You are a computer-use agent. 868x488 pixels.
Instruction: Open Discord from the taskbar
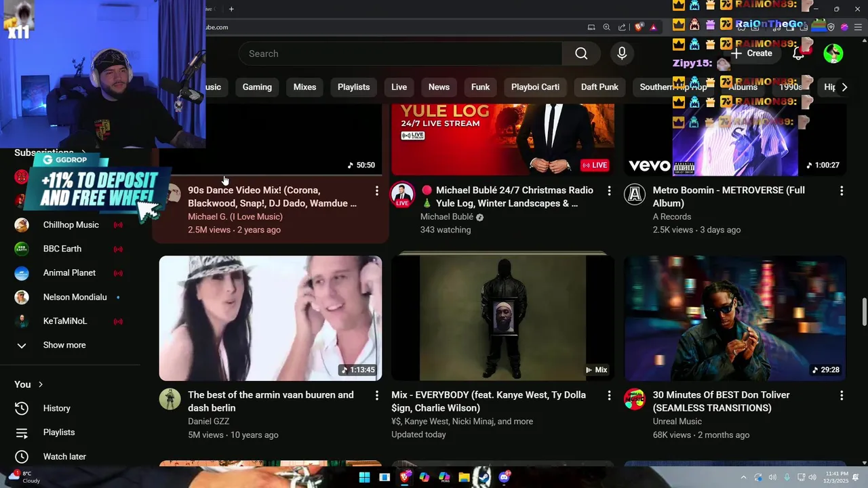point(504,477)
